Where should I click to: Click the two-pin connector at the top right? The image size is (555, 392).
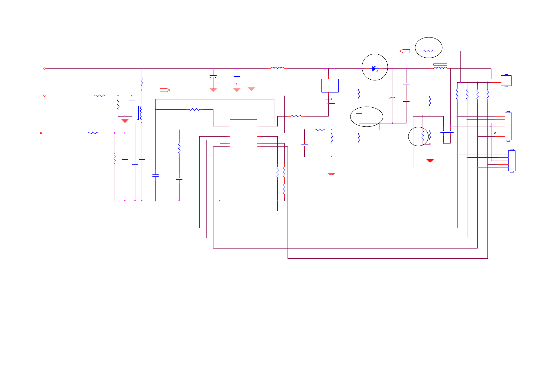point(506,81)
